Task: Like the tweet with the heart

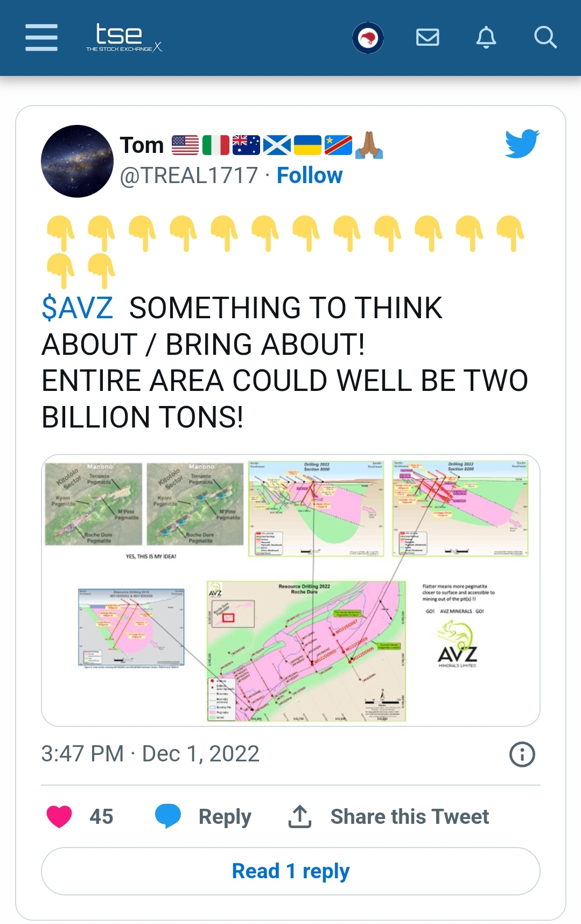Action: click(x=59, y=816)
